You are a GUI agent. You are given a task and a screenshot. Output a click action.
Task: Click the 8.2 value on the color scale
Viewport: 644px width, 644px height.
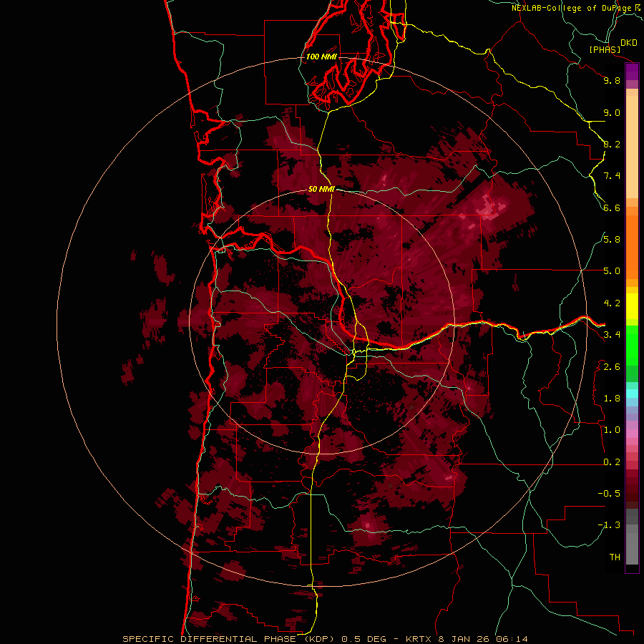coord(612,144)
